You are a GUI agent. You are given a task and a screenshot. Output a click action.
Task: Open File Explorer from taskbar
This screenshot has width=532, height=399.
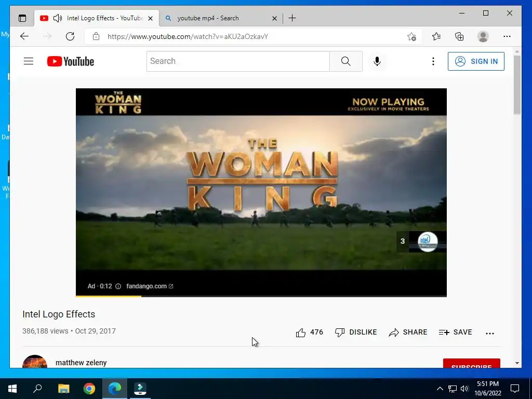click(x=63, y=389)
